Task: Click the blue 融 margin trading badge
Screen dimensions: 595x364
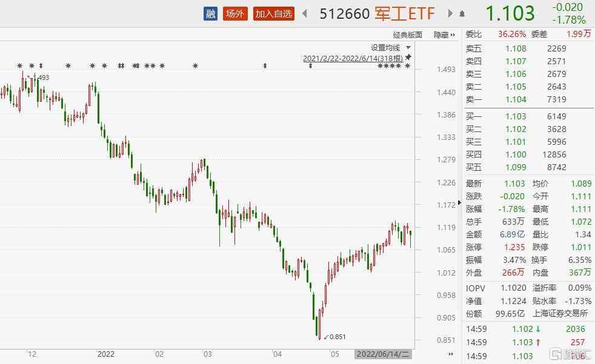Action: 210,13
